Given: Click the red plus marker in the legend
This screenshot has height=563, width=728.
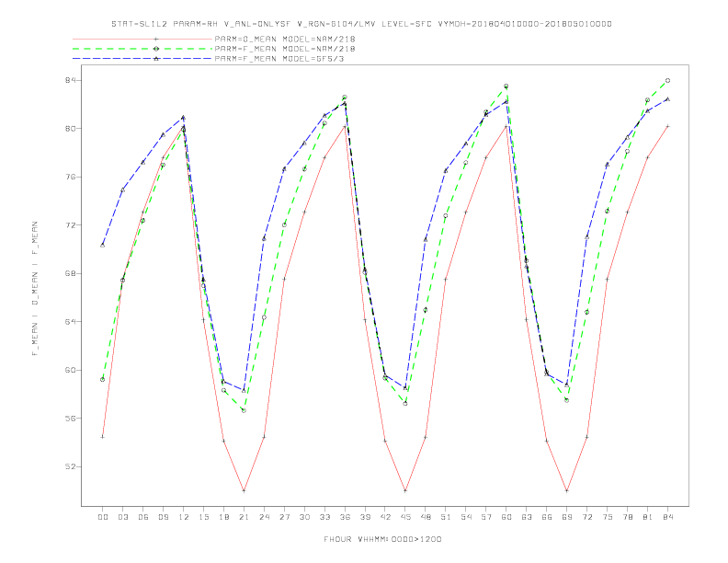Looking at the screenshot, I should (x=156, y=39).
